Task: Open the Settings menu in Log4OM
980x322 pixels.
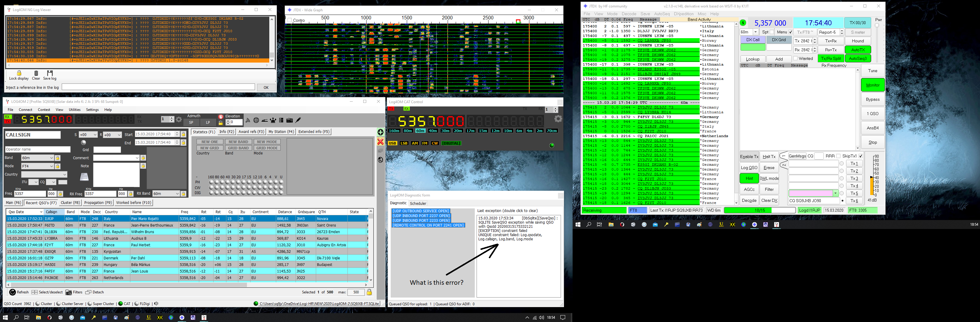Action: coord(92,109)
